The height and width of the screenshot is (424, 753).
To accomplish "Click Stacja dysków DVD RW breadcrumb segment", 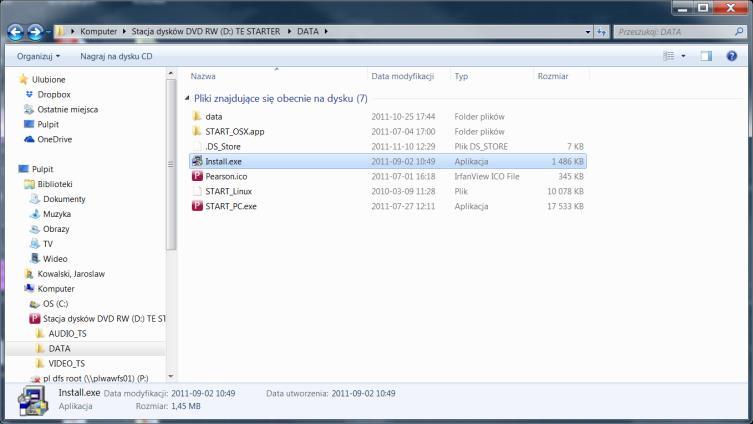I will (206, 31).
